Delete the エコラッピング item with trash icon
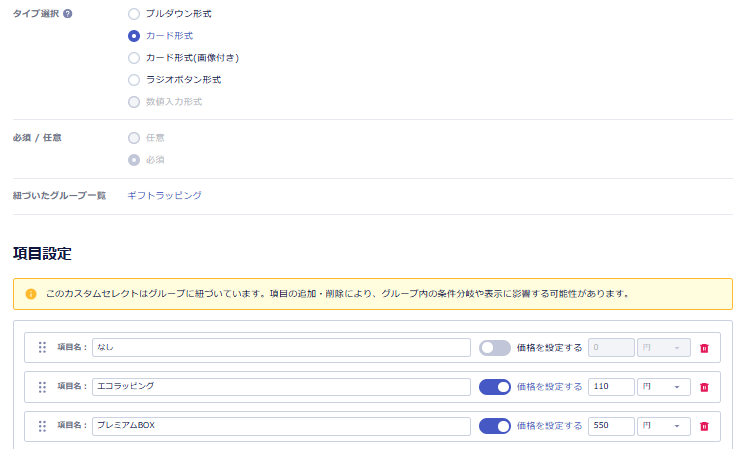Screen dimensions: 741x449 pos(704,387)
